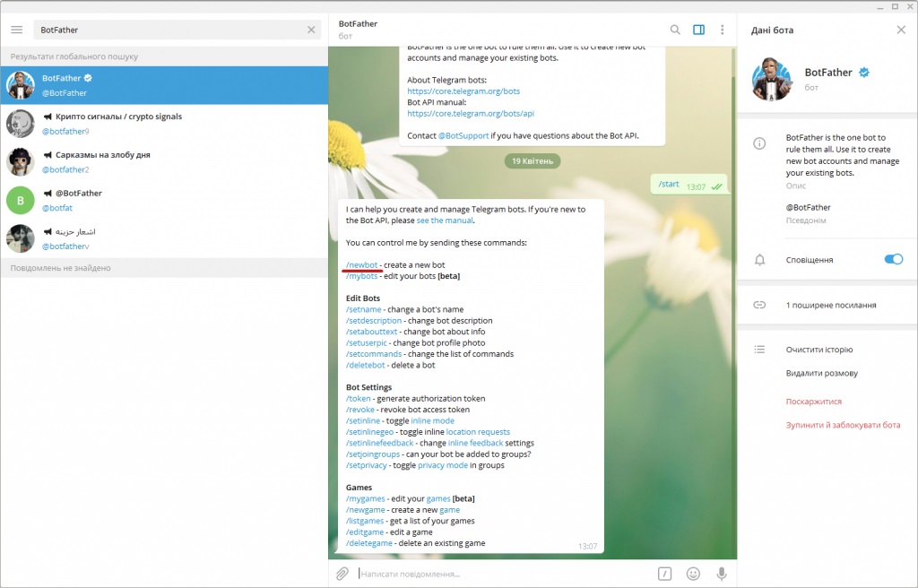Click the /setinlinefeedback command
This screenshot has width=918, height=588.
point(380,443)
